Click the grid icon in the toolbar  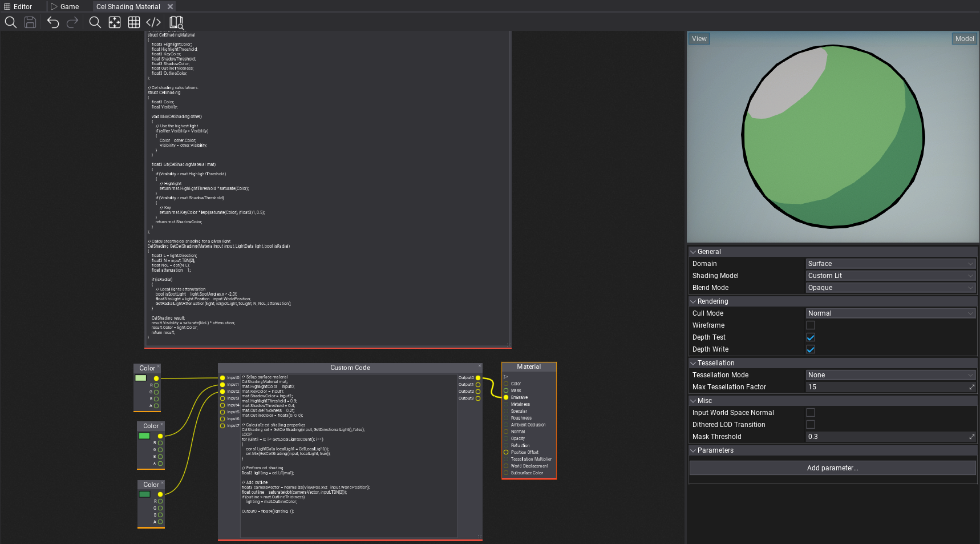[x=134, y=22]
